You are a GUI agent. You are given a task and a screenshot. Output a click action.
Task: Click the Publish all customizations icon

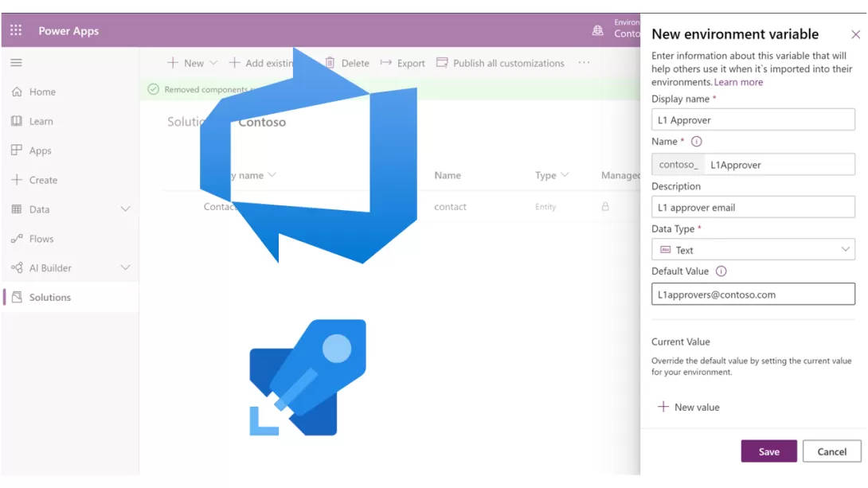coord(442,63)
